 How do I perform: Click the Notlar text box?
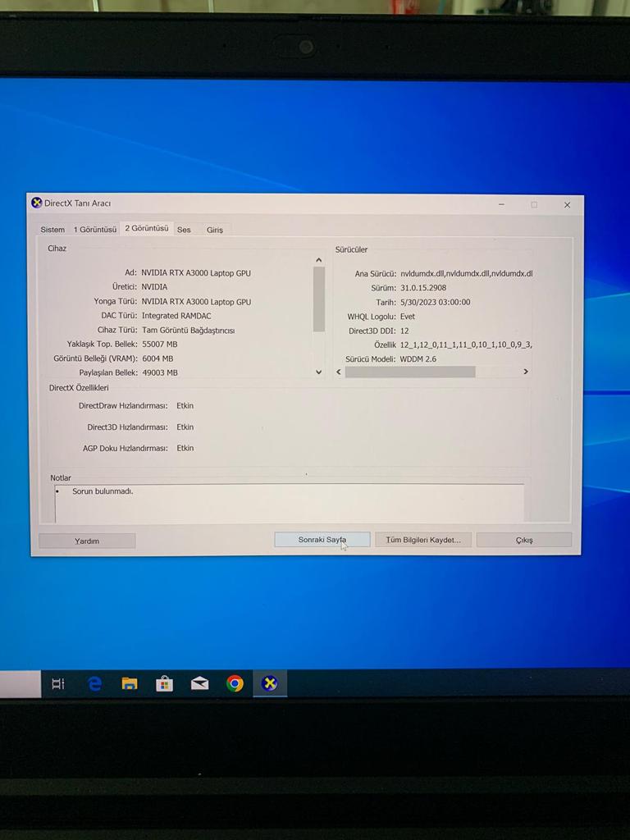[290, 503]
